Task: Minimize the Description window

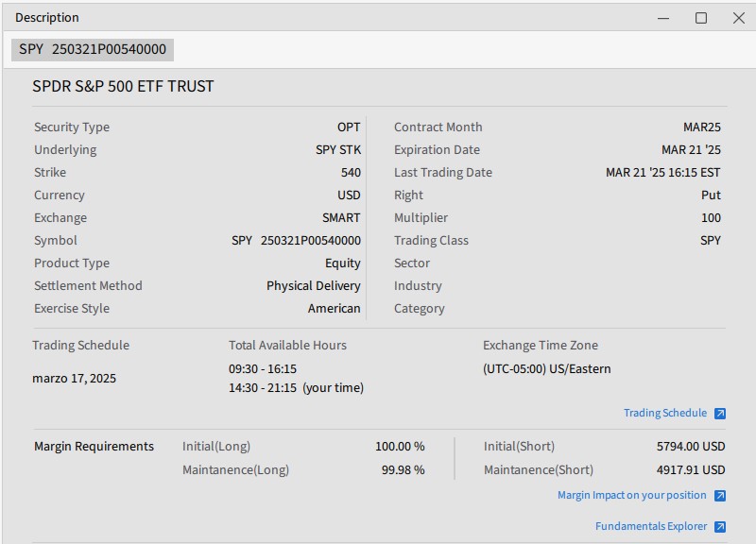Action: [664, 18]
